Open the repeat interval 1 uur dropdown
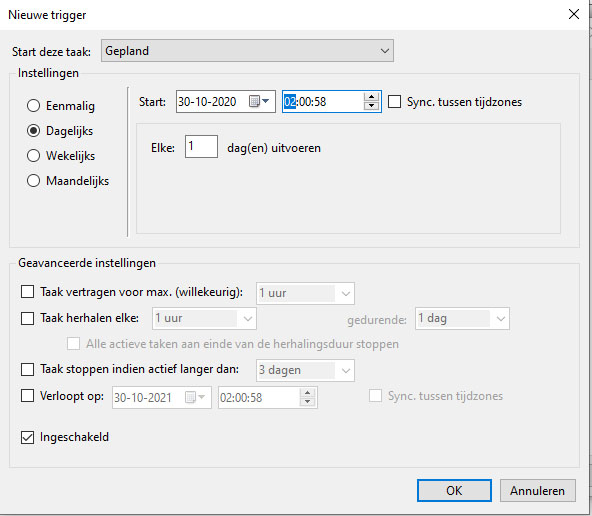This screenshot has height=516, width=592. [204, 319]
